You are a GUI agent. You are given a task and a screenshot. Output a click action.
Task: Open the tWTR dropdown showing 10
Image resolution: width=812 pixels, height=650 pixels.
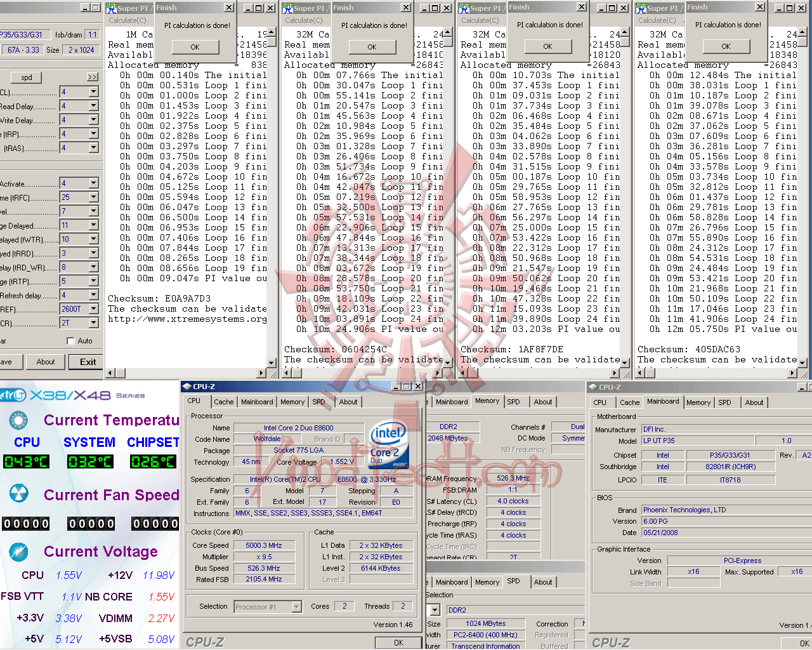[94, 239]
